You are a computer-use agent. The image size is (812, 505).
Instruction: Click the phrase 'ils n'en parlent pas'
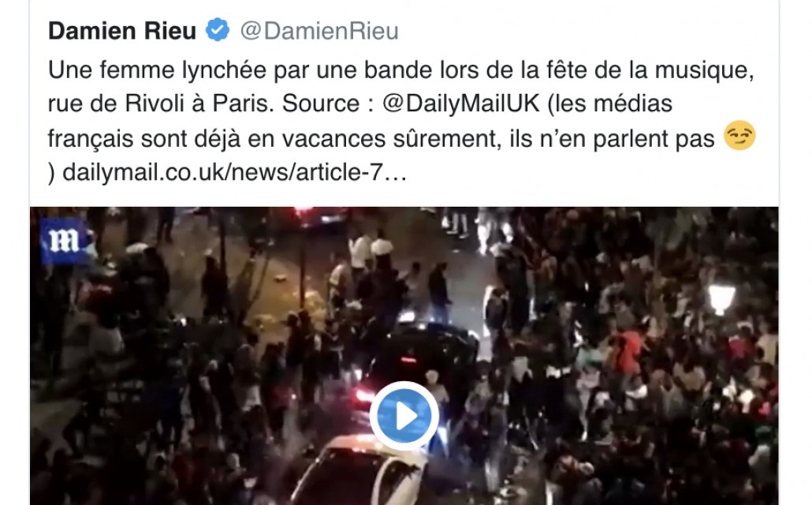click(612, 138)
